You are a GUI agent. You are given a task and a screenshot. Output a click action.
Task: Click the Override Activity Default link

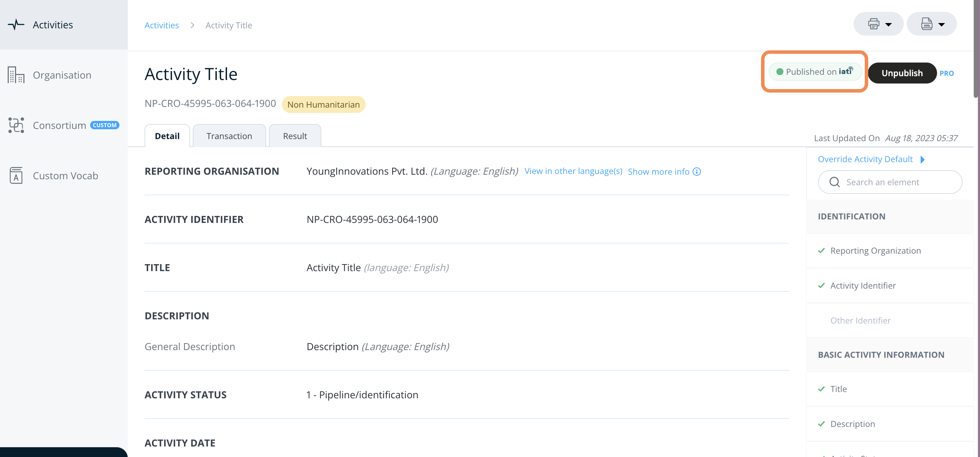pyautogui.click(x=865, y=159)
